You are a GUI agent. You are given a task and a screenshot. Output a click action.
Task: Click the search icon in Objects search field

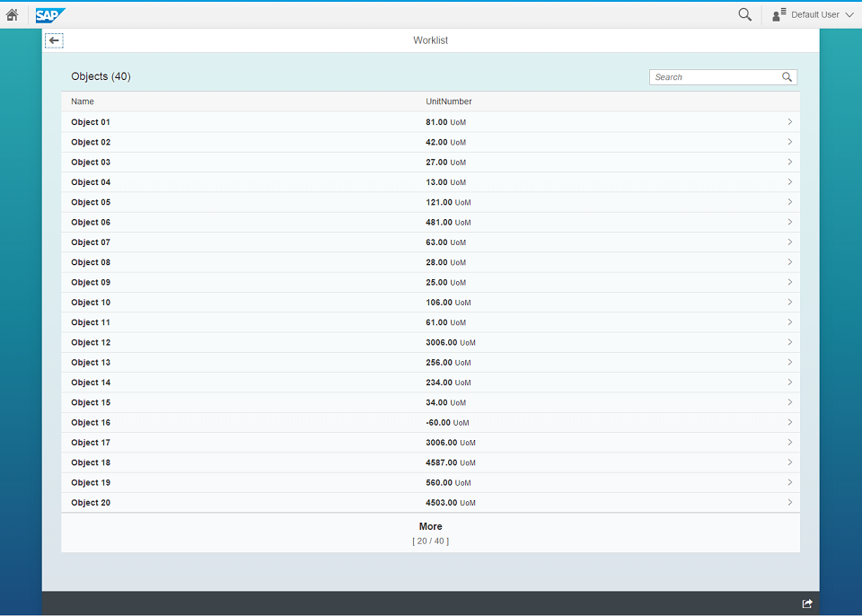787,77
